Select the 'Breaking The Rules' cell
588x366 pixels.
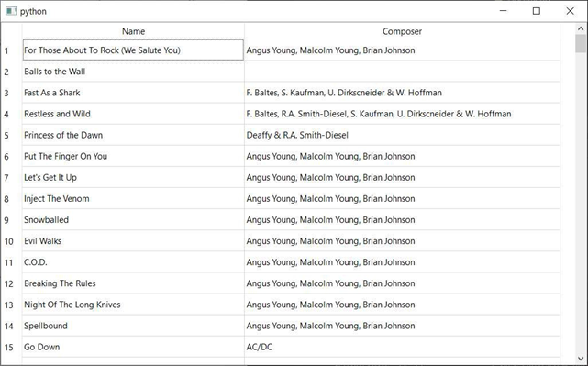[133, 283]
